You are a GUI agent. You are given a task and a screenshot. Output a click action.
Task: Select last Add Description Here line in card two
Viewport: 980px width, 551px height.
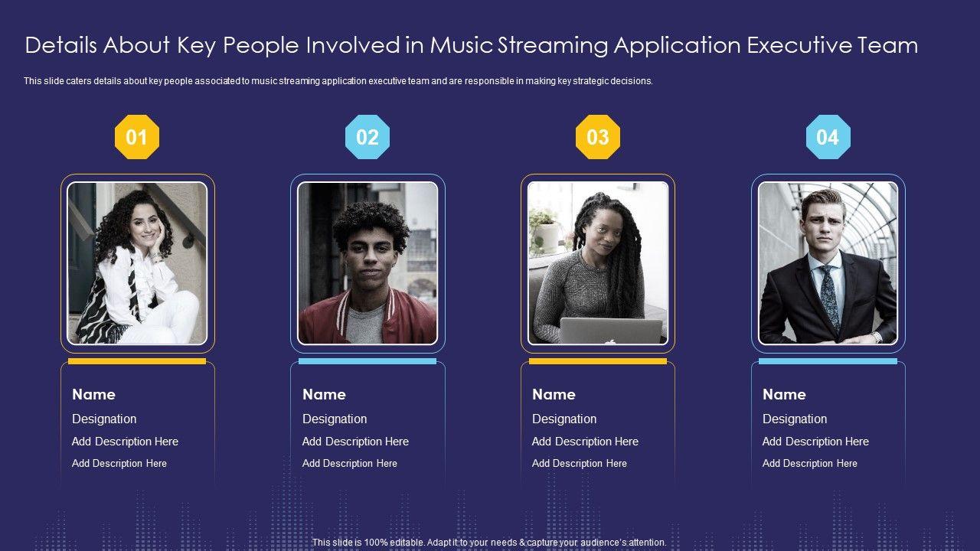click(349, 464)
